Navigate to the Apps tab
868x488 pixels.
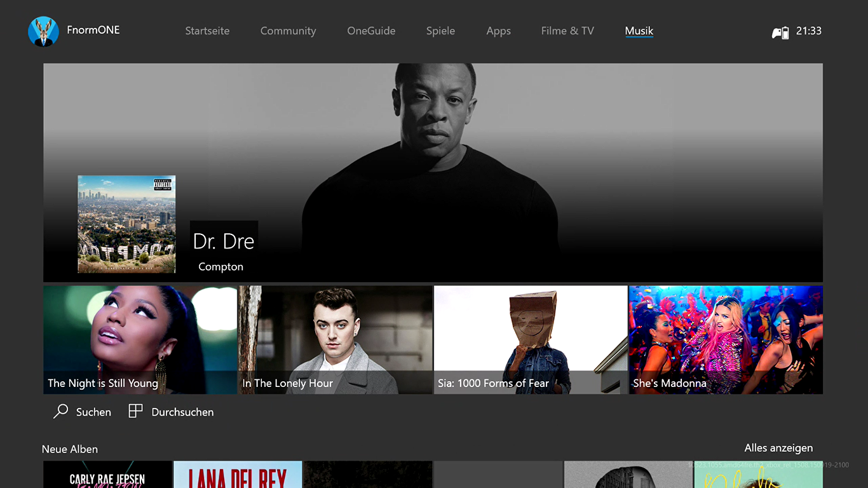coord(498,31)
